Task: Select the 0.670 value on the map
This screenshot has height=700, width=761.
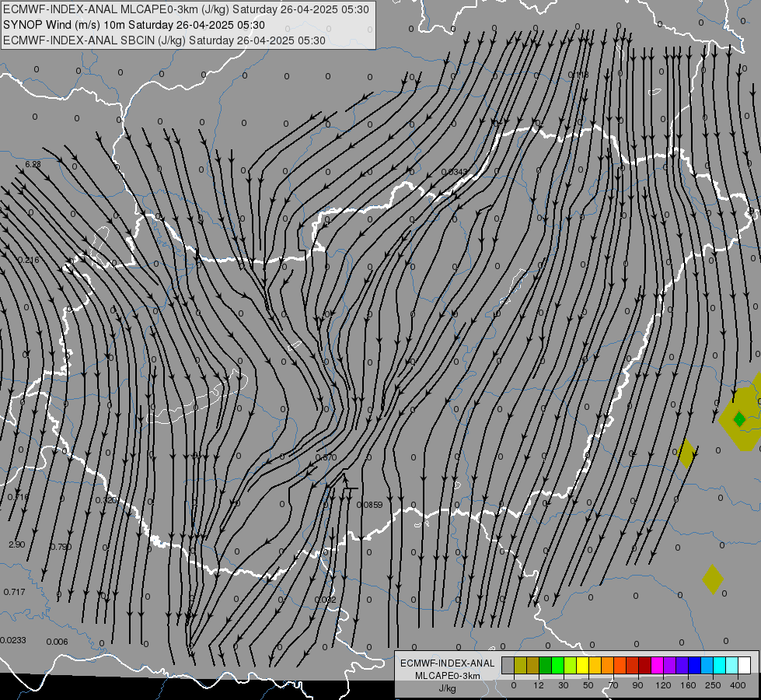Action: (x=326, y=457)
